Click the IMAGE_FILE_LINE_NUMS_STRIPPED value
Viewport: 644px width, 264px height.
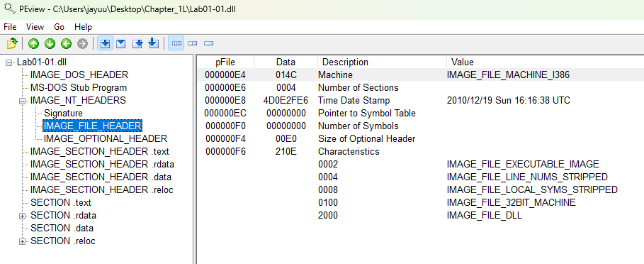(x=527, y=177)
